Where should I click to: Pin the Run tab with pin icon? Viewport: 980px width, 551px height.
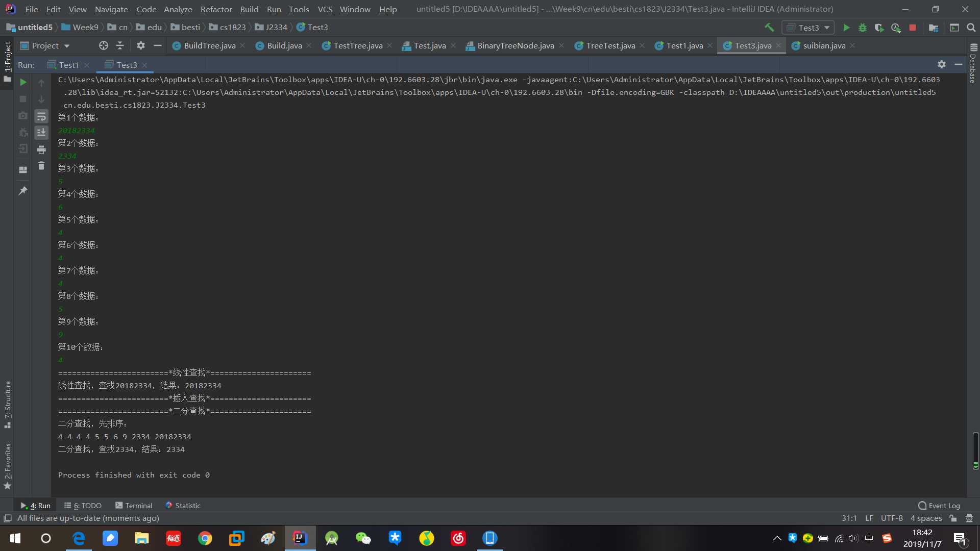[x=23, y=190]
